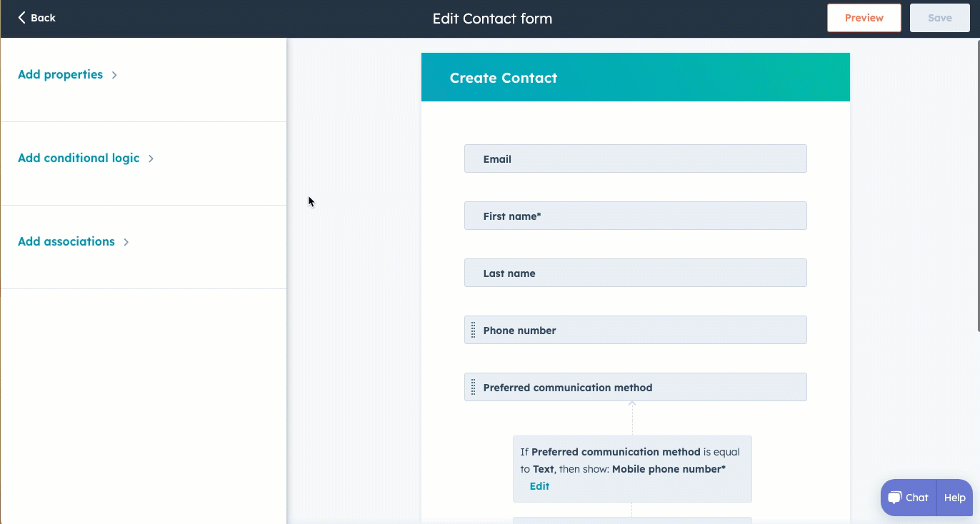Collapse the logic rule using the caret above it
Screen dimensions: 980x524
point(631,403)
